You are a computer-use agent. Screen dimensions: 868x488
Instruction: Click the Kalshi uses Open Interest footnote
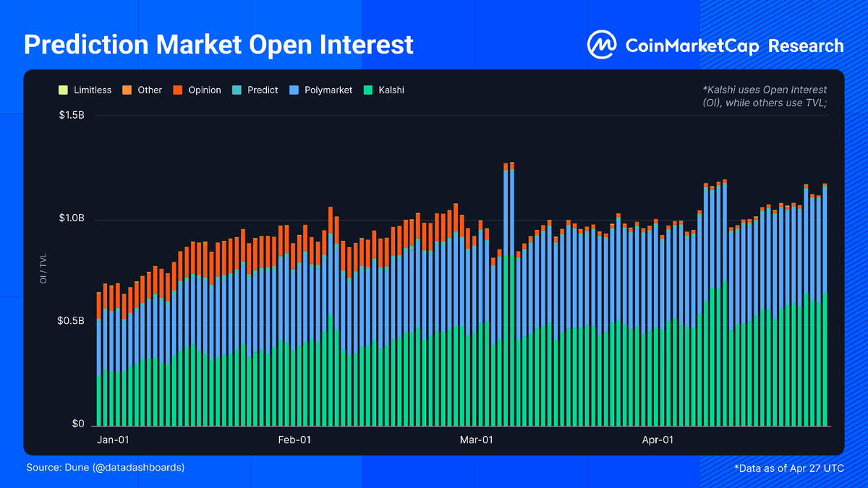pos(765,96)
